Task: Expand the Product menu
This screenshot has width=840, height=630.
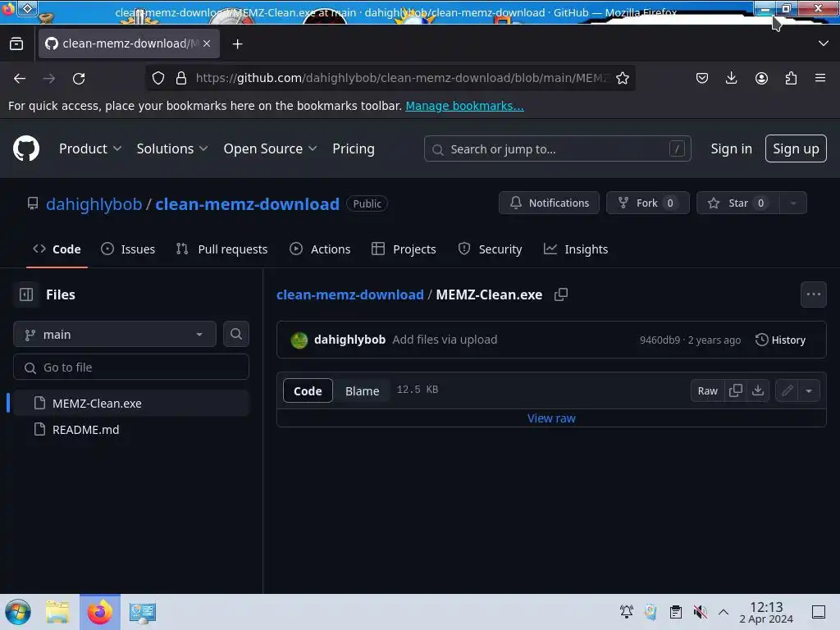Action: click(x=90, y=148)
